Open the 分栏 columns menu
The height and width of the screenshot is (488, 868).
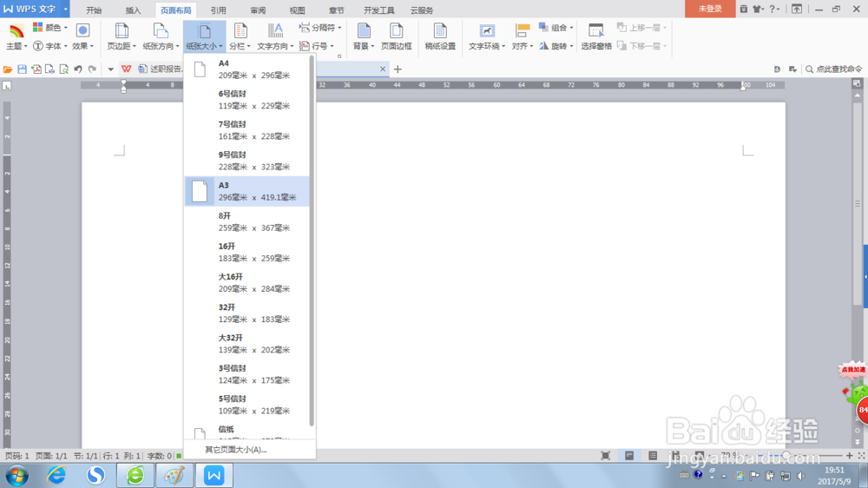pyautogui.click(x=240, y=37)
